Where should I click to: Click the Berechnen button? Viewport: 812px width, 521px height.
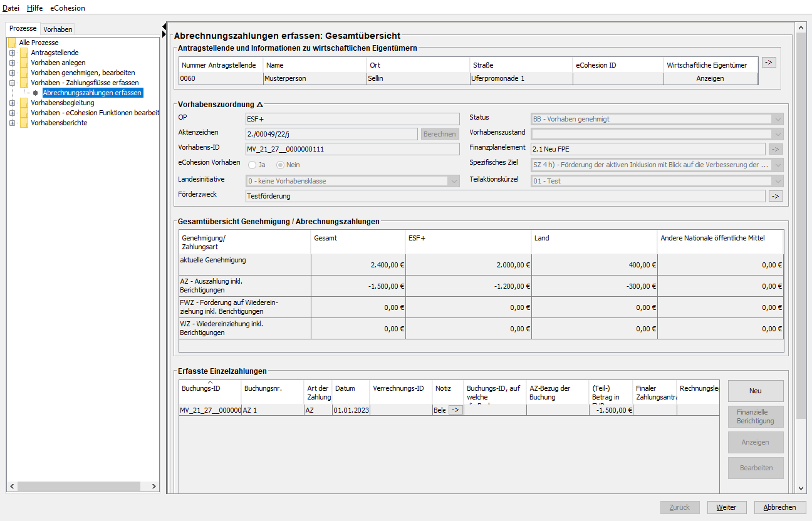point(439,134)
